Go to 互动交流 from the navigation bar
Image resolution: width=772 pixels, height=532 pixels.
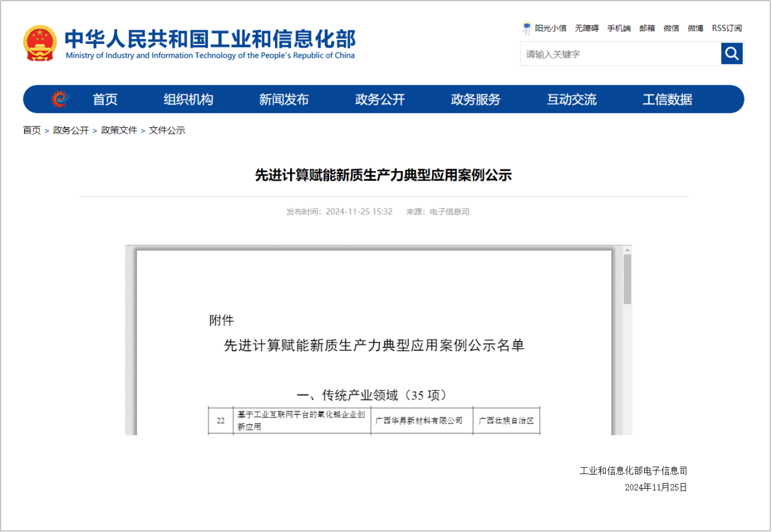(570, 99)
